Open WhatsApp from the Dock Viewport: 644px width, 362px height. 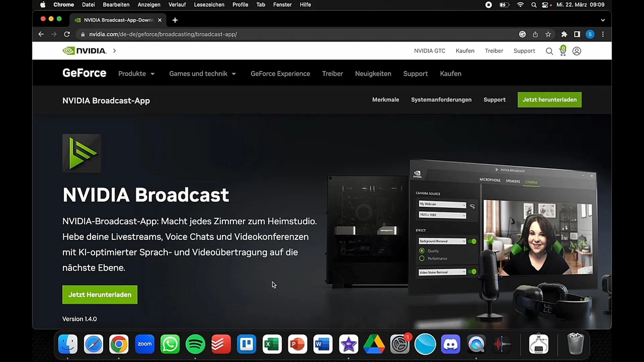[x=170, y=344]
